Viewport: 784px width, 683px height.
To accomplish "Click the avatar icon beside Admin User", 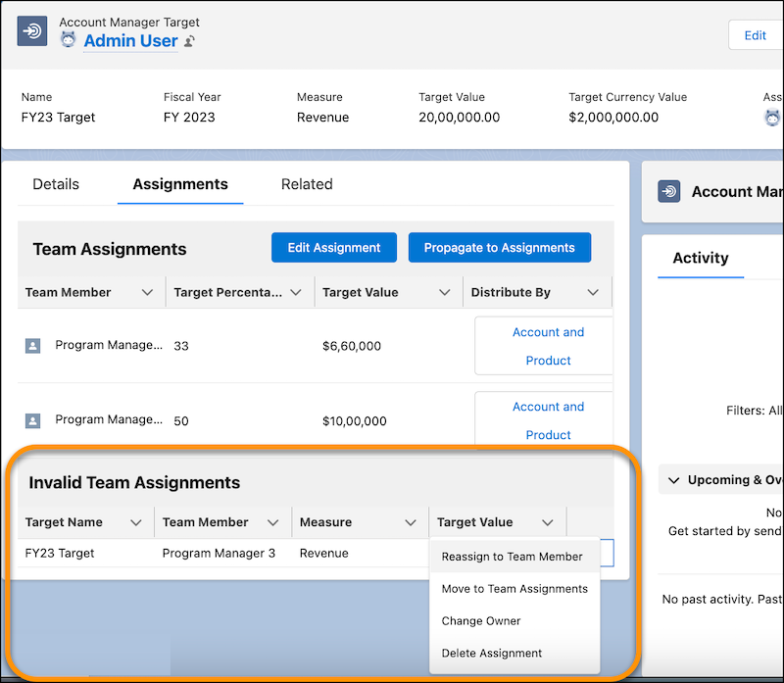I will (67, 40).
